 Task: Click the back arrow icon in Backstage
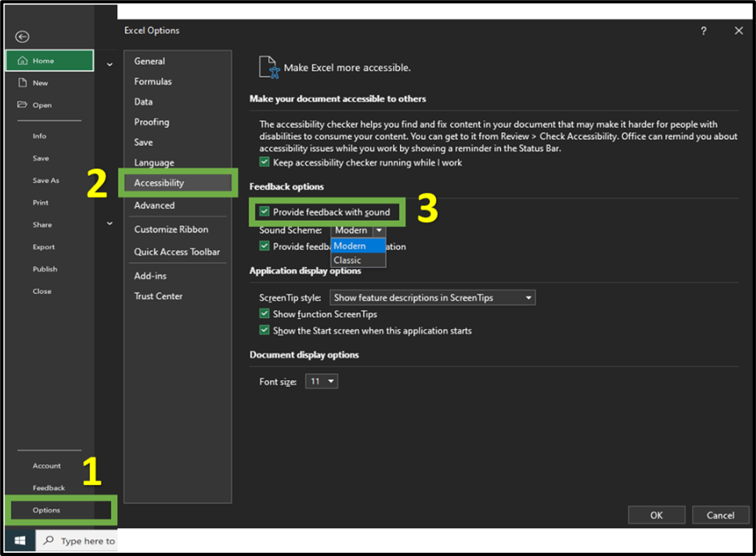[x=22, y=37]
